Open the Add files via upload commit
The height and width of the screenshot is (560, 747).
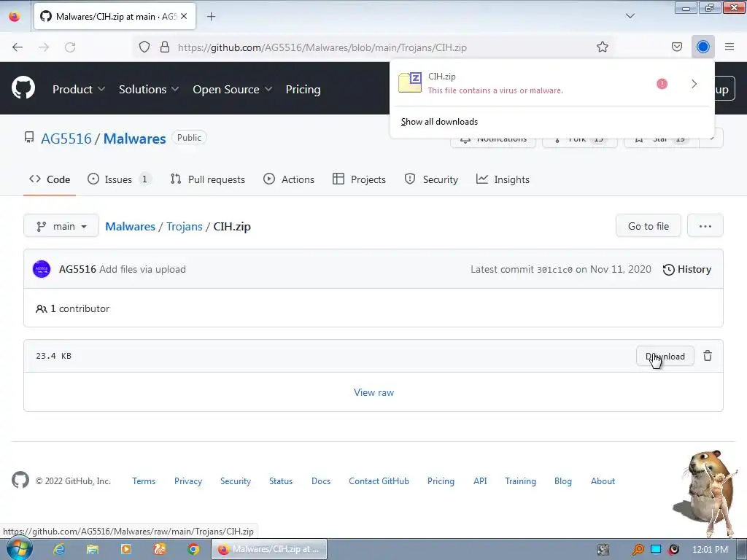click(142, 269)
